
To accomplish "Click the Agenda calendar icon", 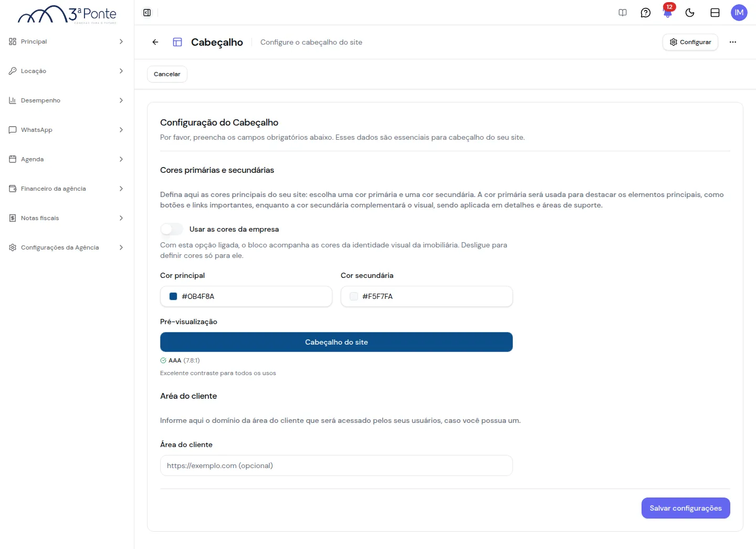I will pos(13,159).
